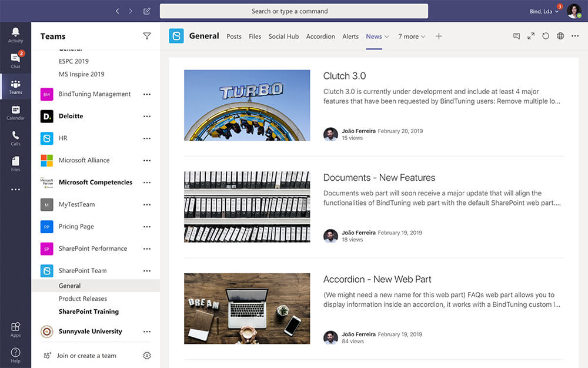Open the Clutch 3.0 article title
Screen dimensions: 588x368
pyautogui.click(x=344, y=76)
